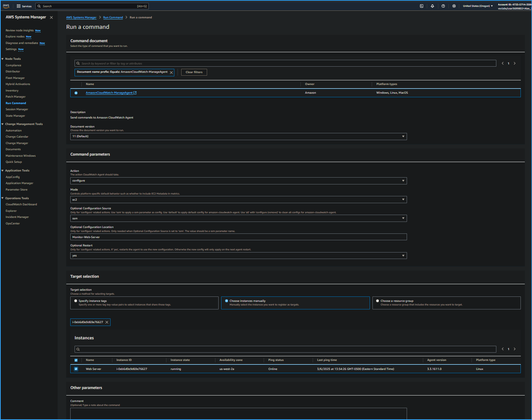Image resolution: width=532 pixels, height=420 pixels.
Task: Open the Services grid menu icon
Action: coord(18,6)
